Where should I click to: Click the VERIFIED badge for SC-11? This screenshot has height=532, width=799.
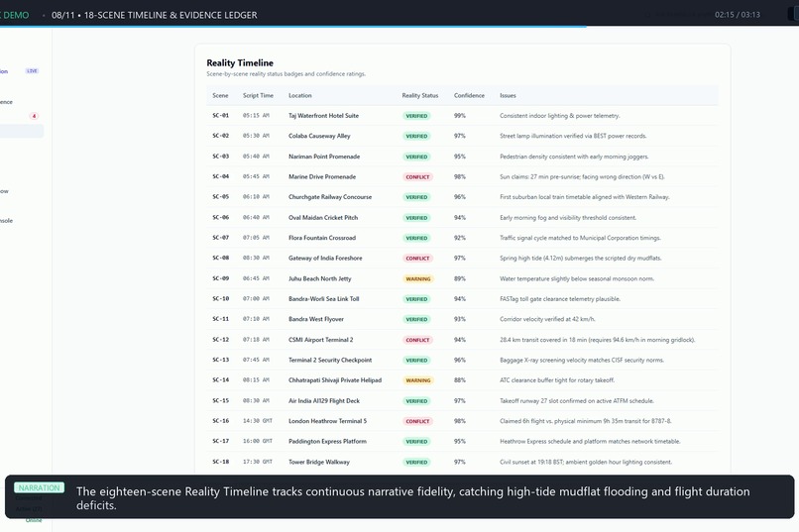pyautogui.click(x=416, y=320)
